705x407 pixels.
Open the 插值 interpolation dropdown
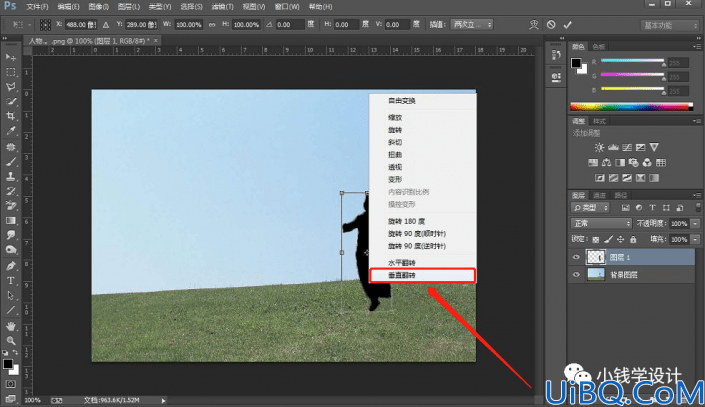click(x=472, y=25)
